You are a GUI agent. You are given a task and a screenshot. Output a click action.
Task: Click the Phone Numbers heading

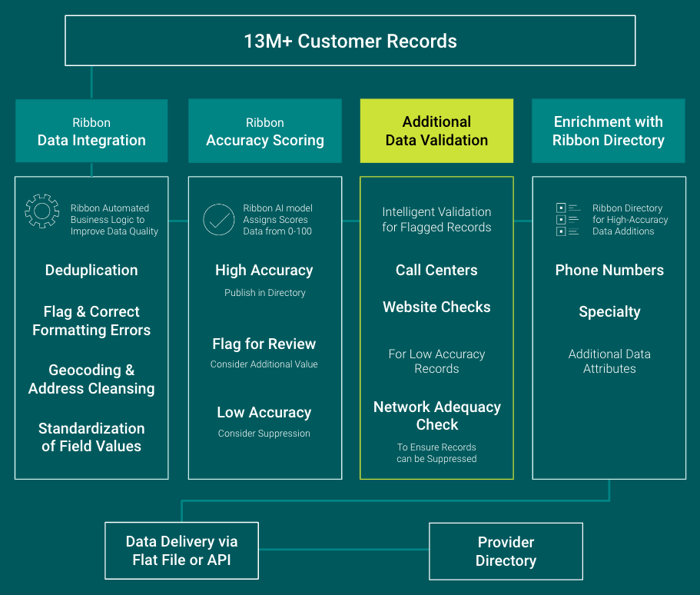[609, 271]
